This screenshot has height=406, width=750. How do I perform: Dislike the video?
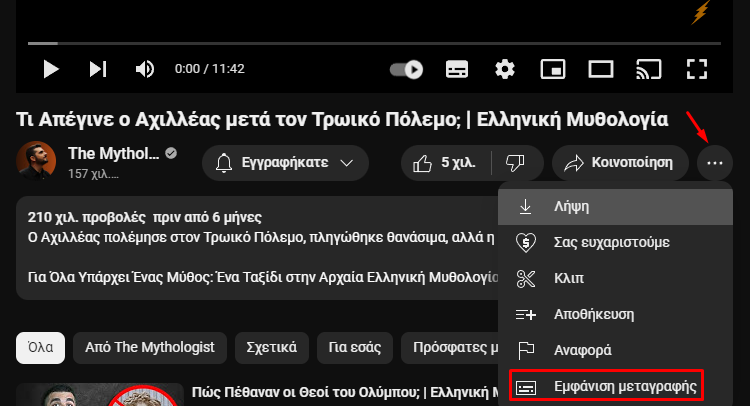516,163
